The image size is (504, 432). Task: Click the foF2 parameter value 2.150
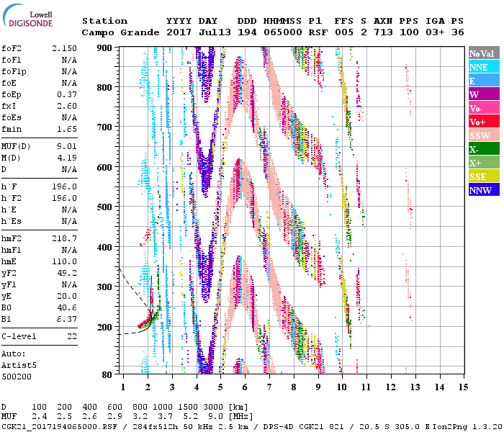tap(63, 47)
